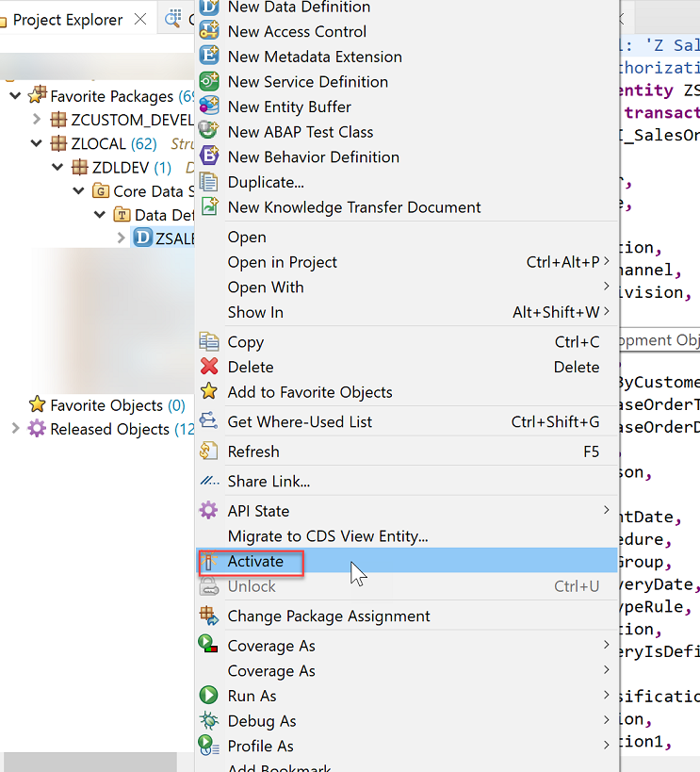Choose the second Coverage As entry
700x772 pixels.
[x=407, y=670]
